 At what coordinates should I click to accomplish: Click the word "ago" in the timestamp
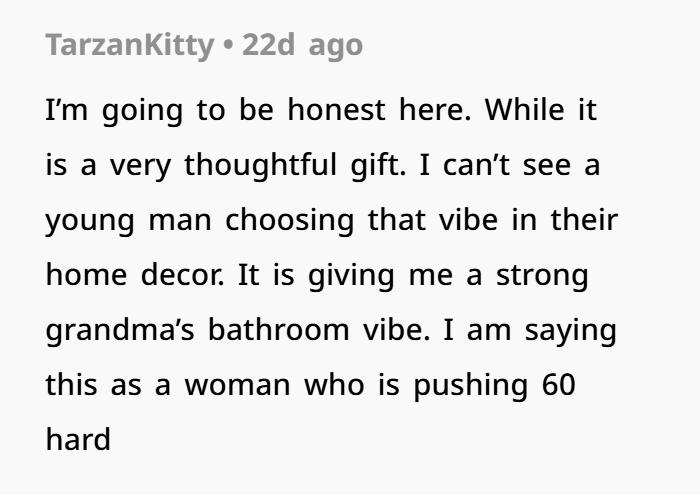(x=335, y=45)
